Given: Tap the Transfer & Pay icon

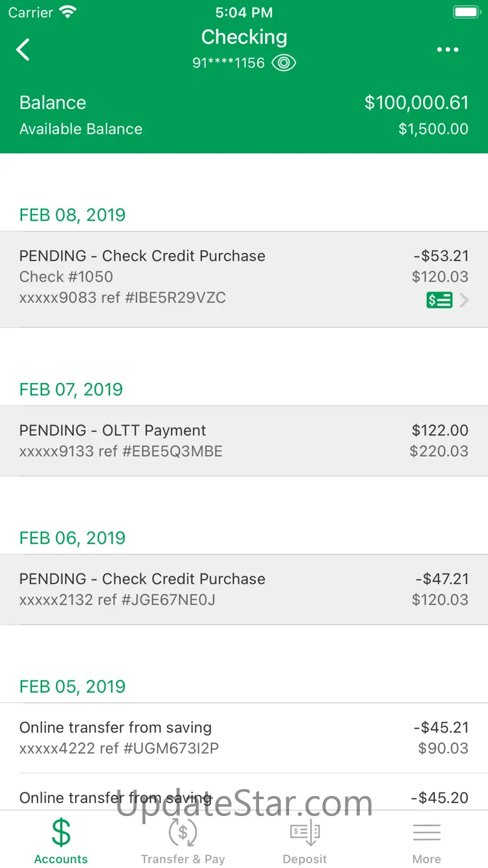Looking at the screenshot, I should tap(183, 832).
